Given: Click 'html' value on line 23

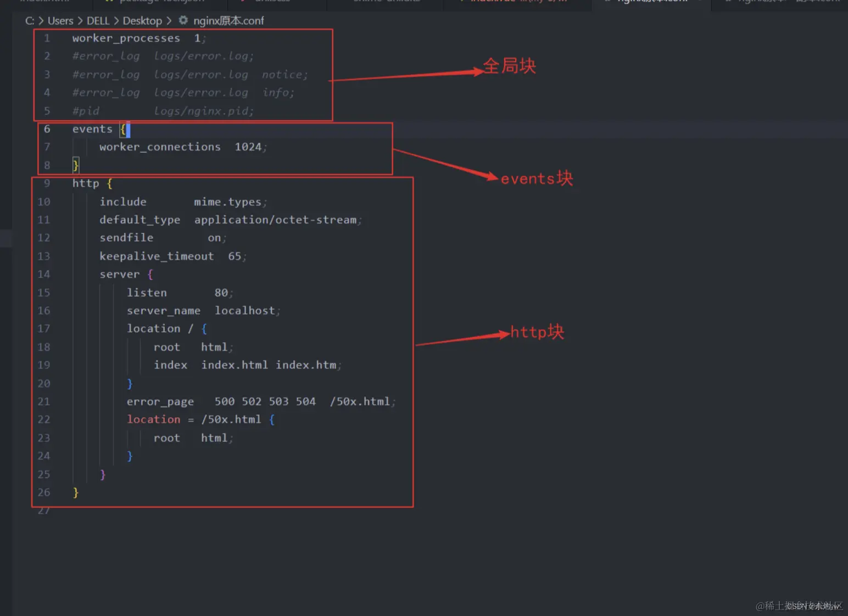Looking at the screenshot, I should (x=214, y=438).
